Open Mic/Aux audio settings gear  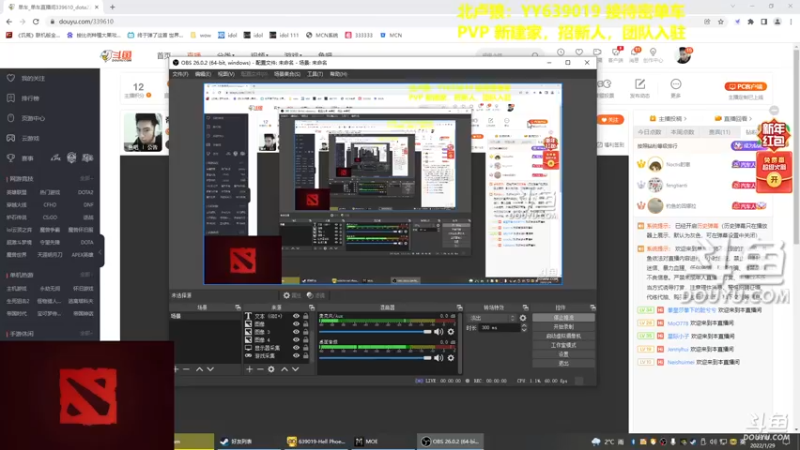pyautogui.click(x=451, y=332)
